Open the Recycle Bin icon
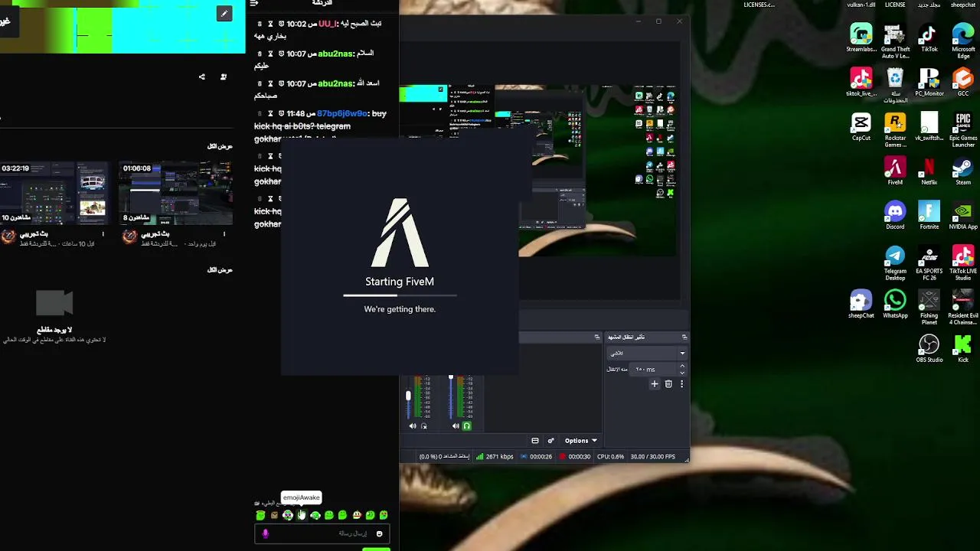The width and height of the screenshot is (980, 551). (x=895, y=86)
